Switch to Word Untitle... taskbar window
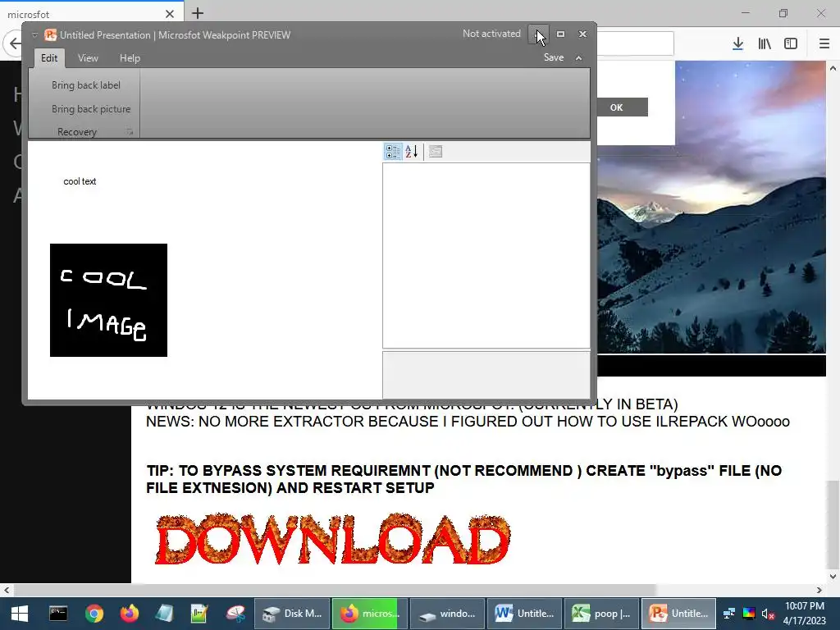This screenshot has width=840, height=630. pos(524,614)
